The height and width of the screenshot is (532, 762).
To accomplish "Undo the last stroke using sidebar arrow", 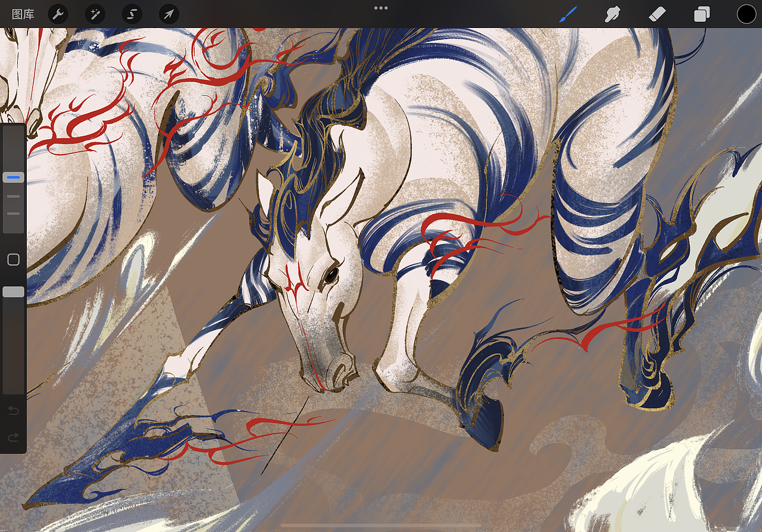I will (x=13, y=411).
